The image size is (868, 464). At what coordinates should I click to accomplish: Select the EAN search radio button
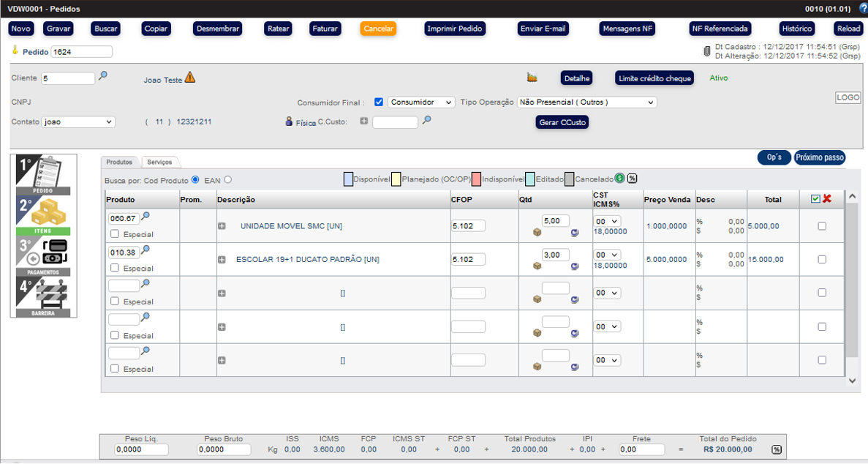pos(228,180)
